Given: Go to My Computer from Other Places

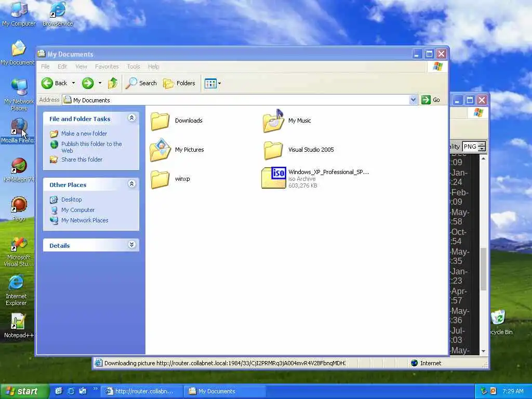Looking at the screenshot, I should 78,210.
